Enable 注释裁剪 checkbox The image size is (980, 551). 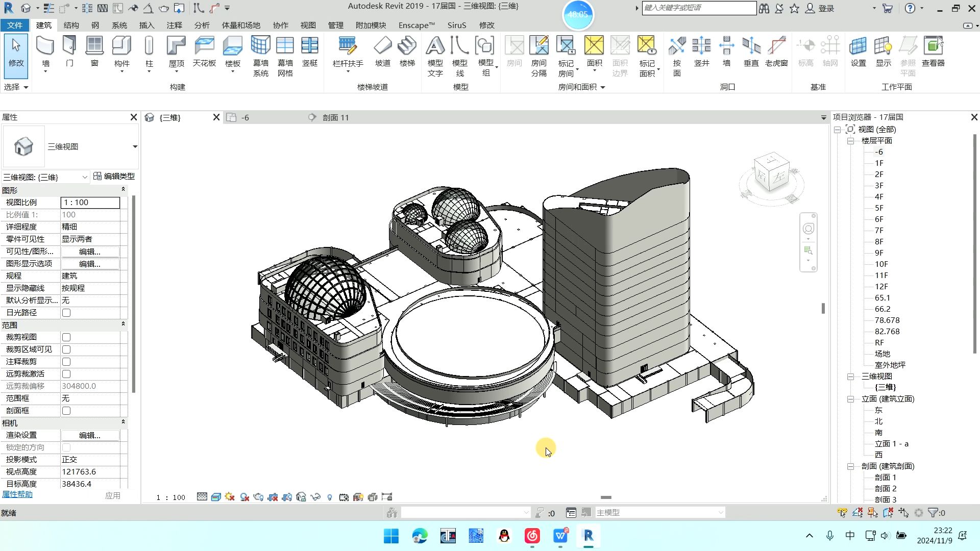65,361
